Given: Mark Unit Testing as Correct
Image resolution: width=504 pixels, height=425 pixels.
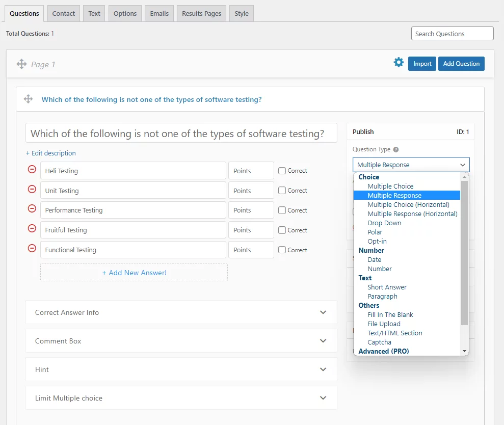Looking at the screenshot, I should tap(282, 190).
